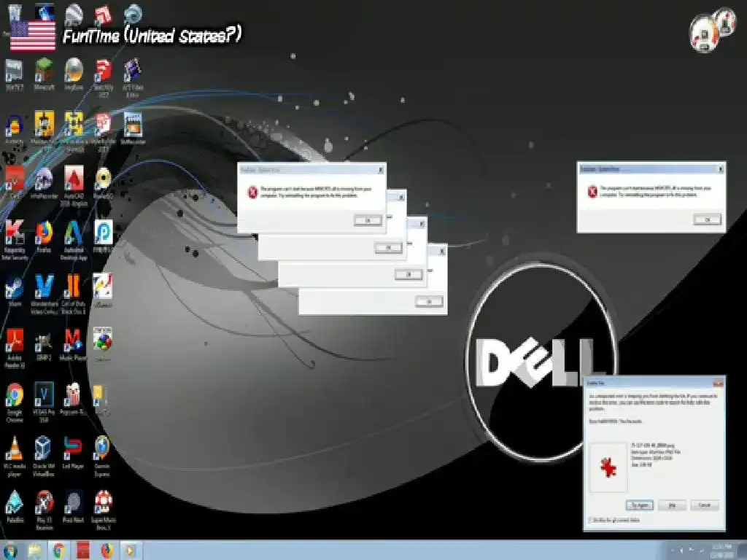Click OK in the rearmost cascaded error dialog
The height and width of the screenshot is (560, 747).
tap(429, 301)
